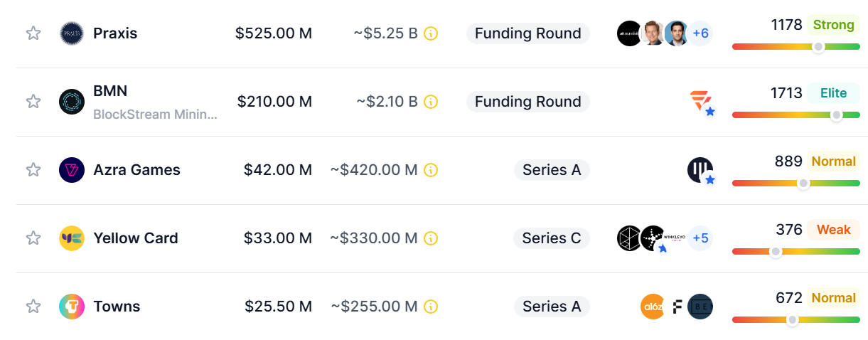Click the Azra Games logo icon
Screen dimensions: 868x340
click(72, 170)
